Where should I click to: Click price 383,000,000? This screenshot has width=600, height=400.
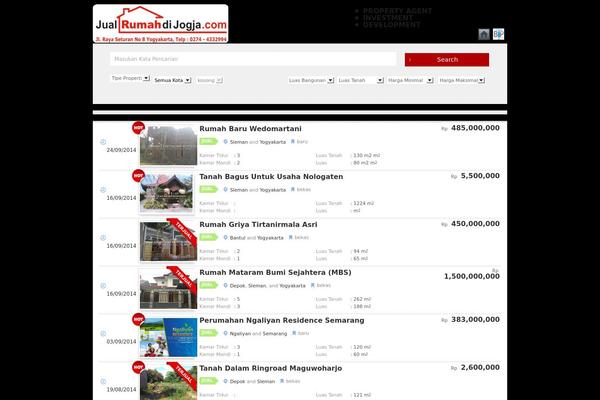click(475, 319)
